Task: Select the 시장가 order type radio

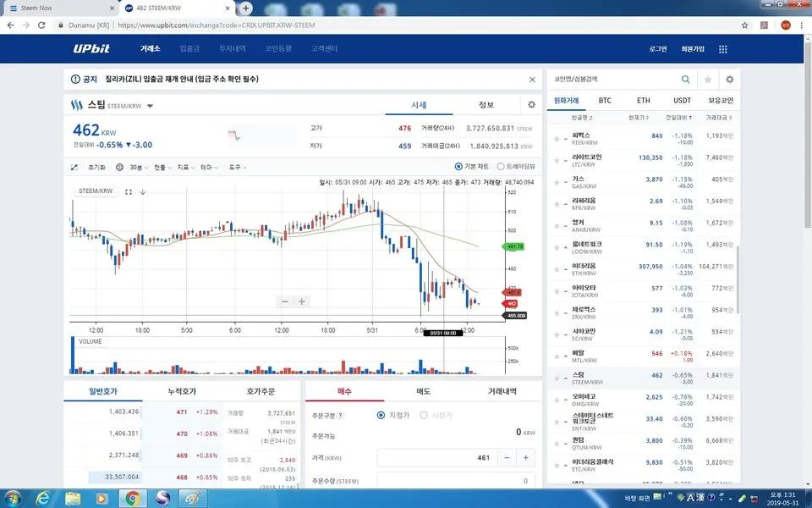Action: pyautogui.click(x=424, y=415)
